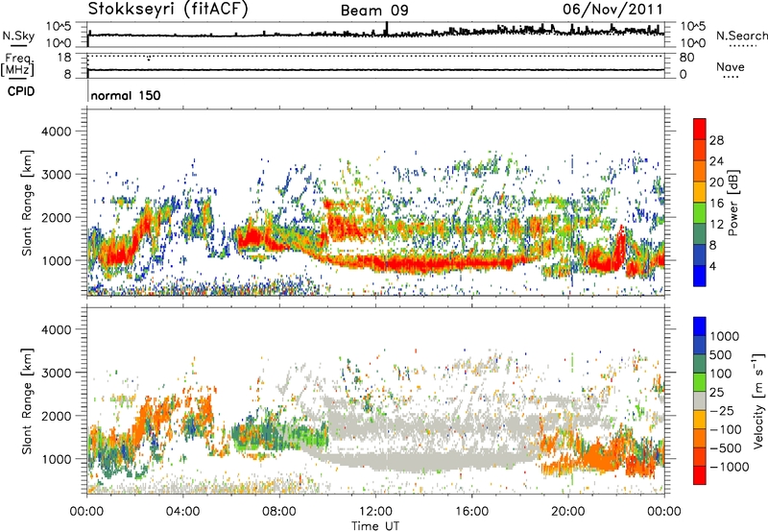Click the "Freq. [MHz]" axis label
Screen dimensions: 768x532
[x=17, y=65]
